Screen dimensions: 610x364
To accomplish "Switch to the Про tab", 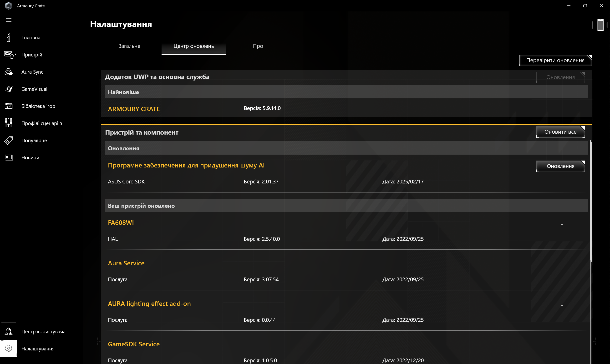I will 258,46.
